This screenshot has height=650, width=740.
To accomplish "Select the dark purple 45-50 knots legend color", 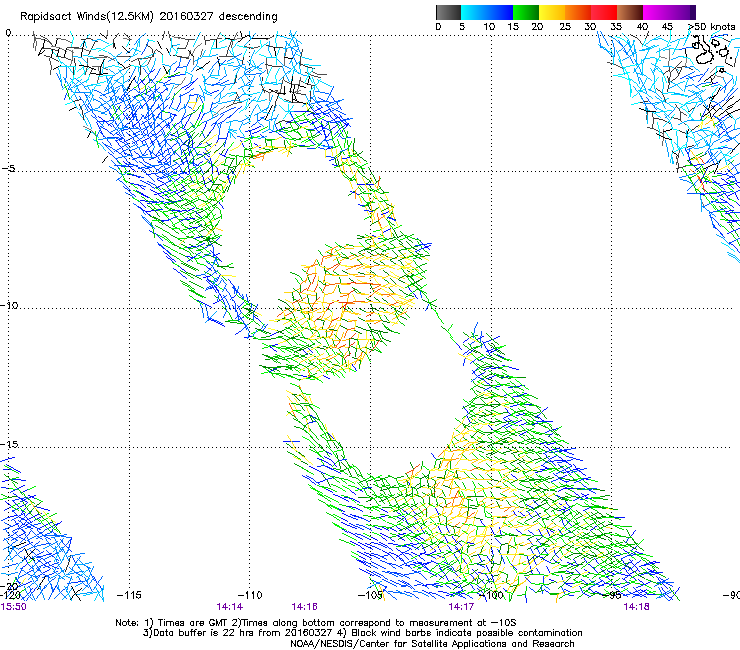I will pyautogui.click(x=682, y=12).
